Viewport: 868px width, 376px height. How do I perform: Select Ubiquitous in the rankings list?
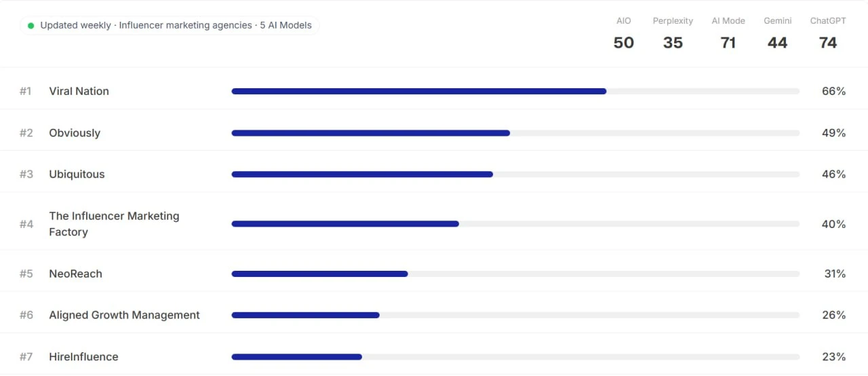point(77,174)
